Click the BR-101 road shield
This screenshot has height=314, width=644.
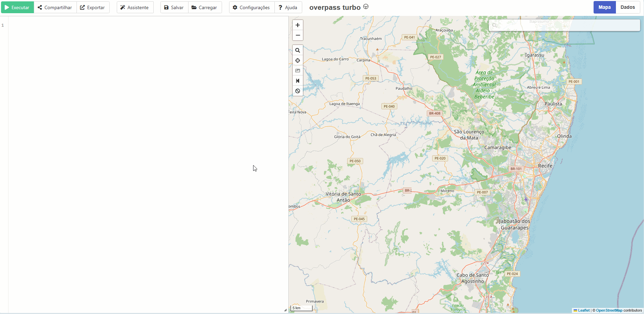point(516,169)
